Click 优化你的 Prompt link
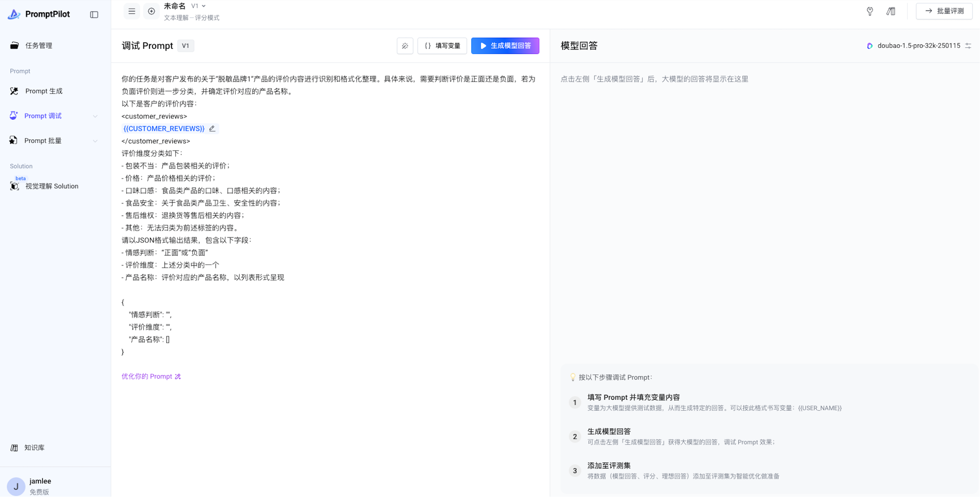This screenshot has height=497, width=980. pos(151,376)
